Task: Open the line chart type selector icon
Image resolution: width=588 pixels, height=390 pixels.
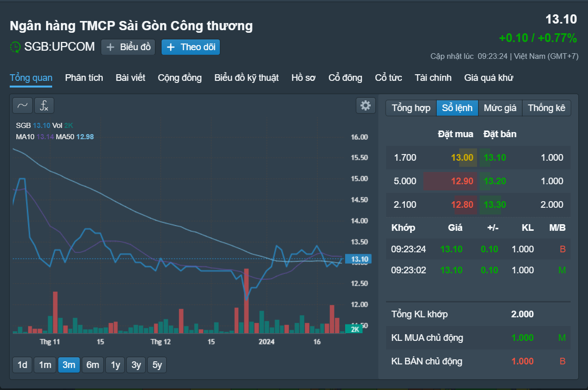Action: (x=22, y=105)
